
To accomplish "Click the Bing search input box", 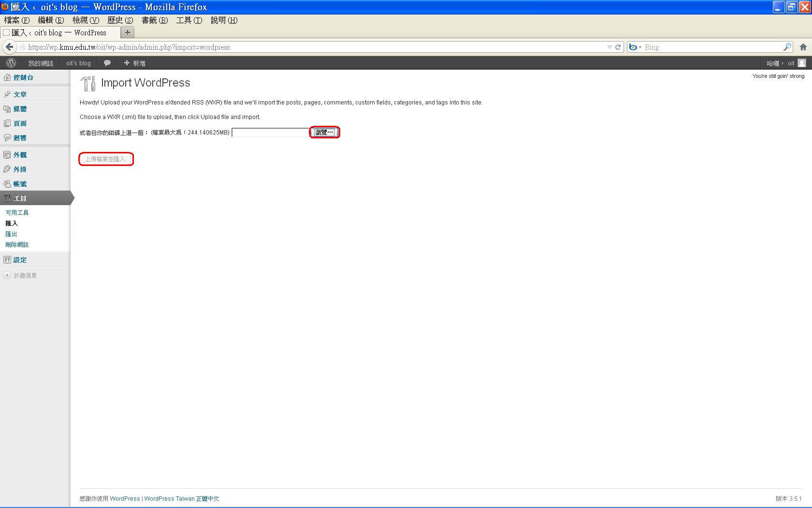I will coord(712,47).
